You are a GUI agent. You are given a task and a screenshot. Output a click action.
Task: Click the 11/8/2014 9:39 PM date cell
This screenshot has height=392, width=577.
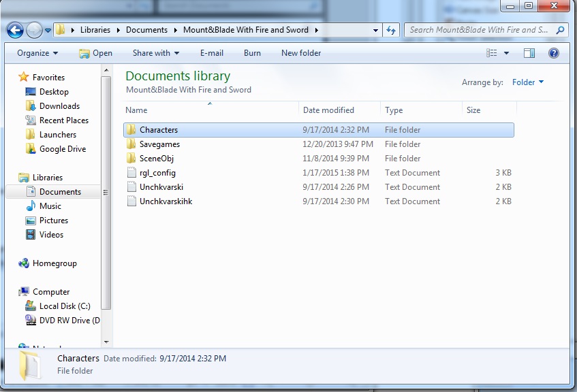click(336, 158)
